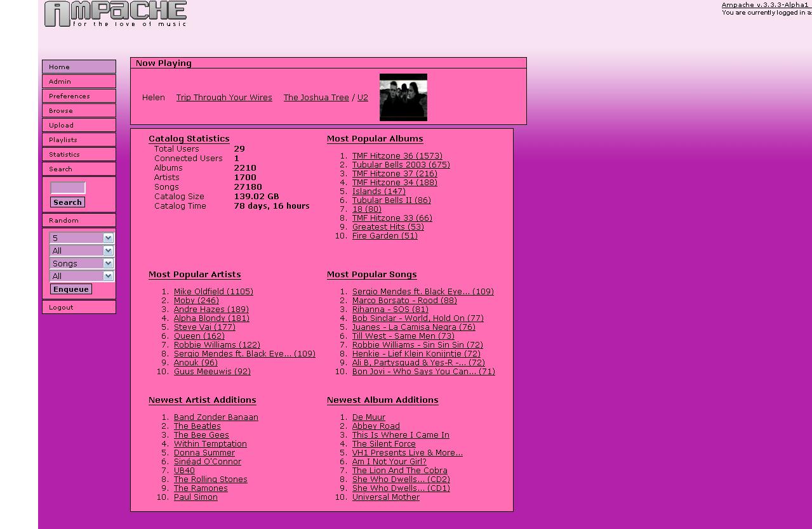This screenshot has height=529, width=812.
Task: Open Abbey Road album link
Action: click(x=376, y=426)
